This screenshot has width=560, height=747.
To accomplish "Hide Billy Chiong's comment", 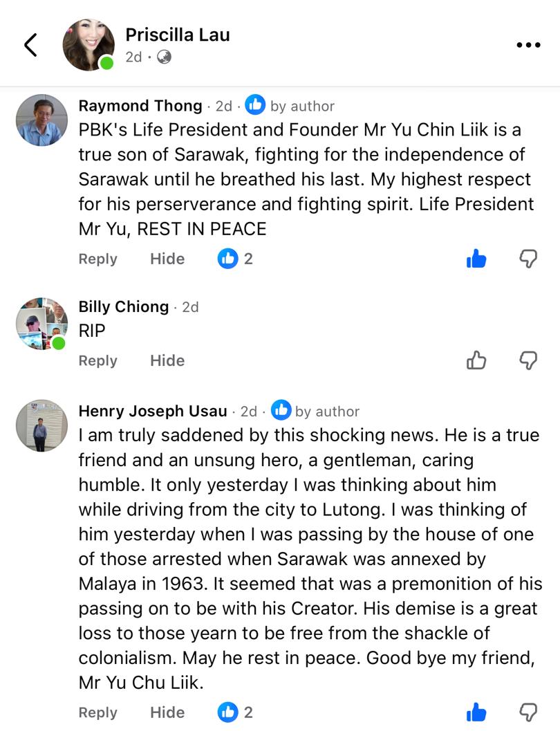I will (167, 360).
